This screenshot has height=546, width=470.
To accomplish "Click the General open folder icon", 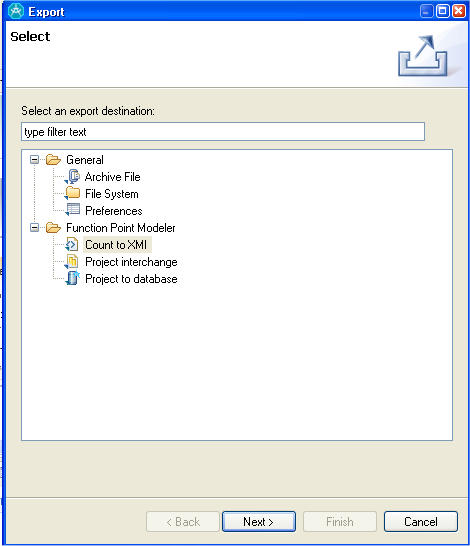I will [x=53, y=159].
